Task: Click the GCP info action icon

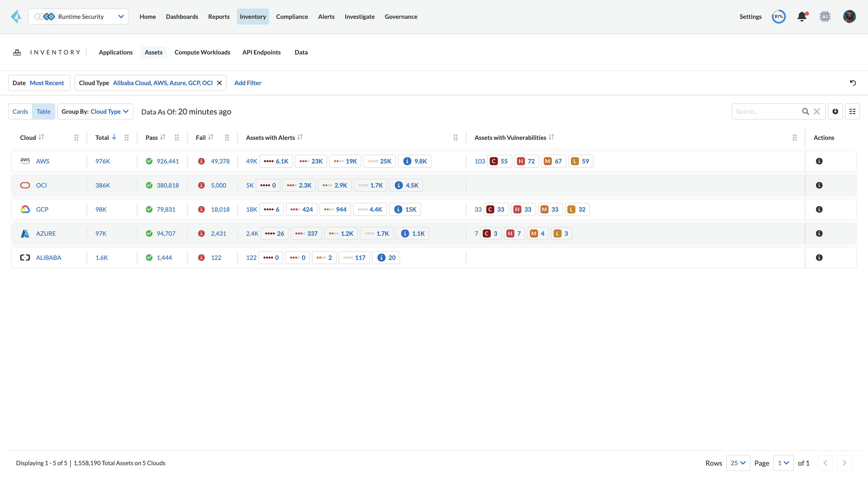Action: click(x=819, y=209)
